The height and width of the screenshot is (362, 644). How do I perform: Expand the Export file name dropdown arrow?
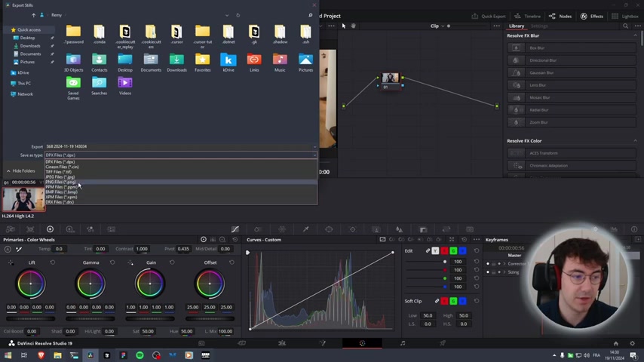(314, 147)
